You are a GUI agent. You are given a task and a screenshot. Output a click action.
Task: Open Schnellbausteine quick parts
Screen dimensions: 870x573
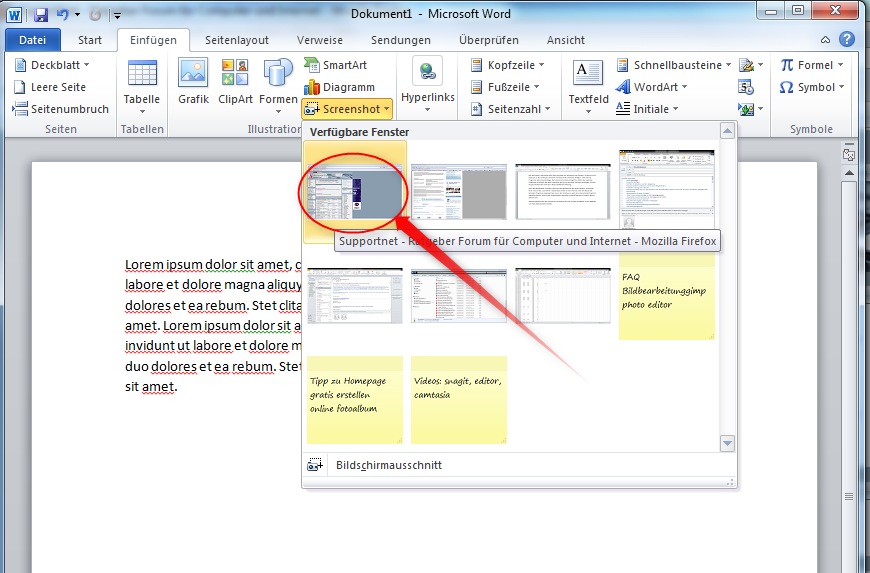pyautogui.click(x=674, y=65)
